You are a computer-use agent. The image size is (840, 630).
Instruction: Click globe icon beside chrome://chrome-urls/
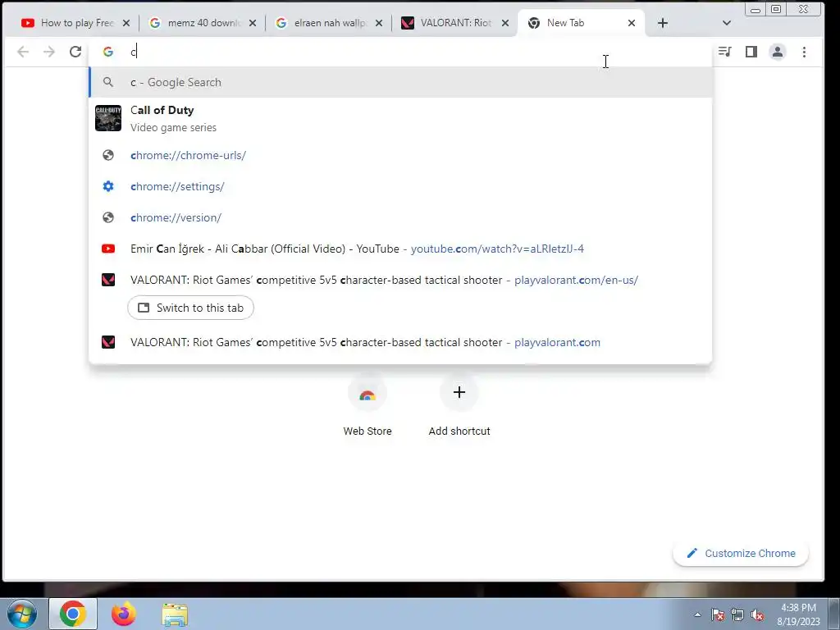point(108,155)
